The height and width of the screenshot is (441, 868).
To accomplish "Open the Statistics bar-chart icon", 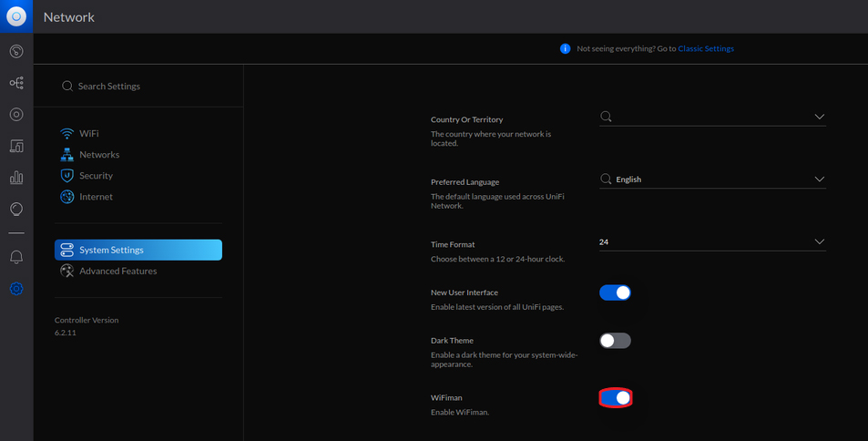I will point(16,178).
